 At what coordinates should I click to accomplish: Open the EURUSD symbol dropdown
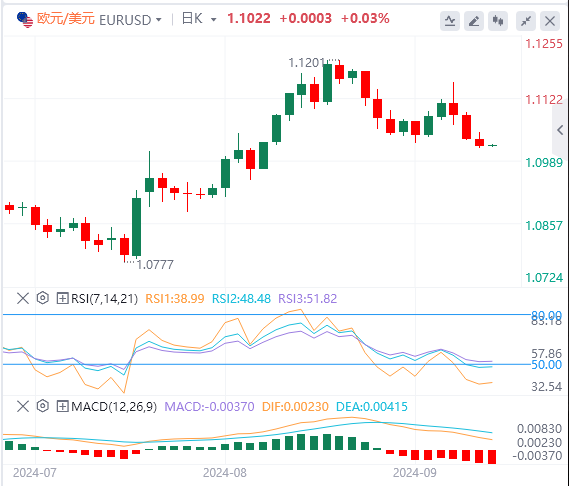[159, 20]
